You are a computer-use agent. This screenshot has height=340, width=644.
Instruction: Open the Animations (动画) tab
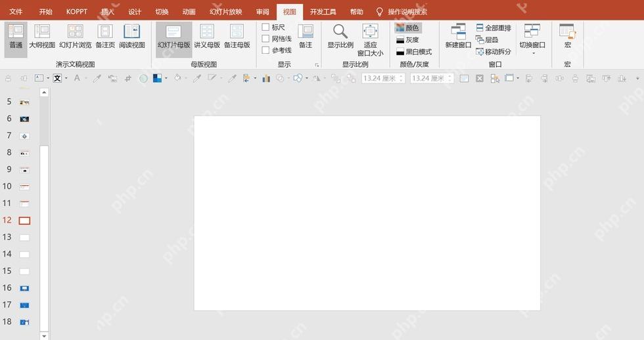(189, 11)
